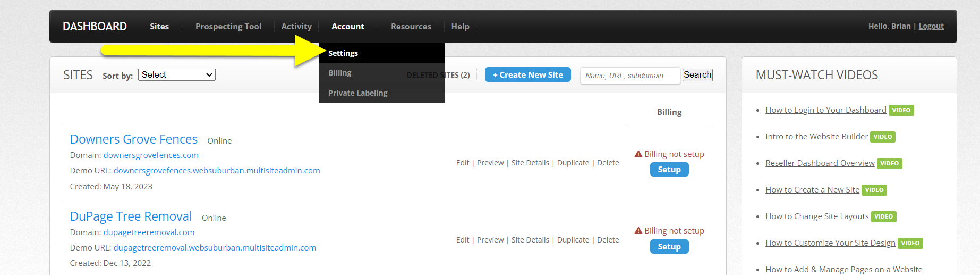The height and width of the screenshot is (275, 980).
Task: Open the Activity menu item
Action: click(x=296, y=26)
